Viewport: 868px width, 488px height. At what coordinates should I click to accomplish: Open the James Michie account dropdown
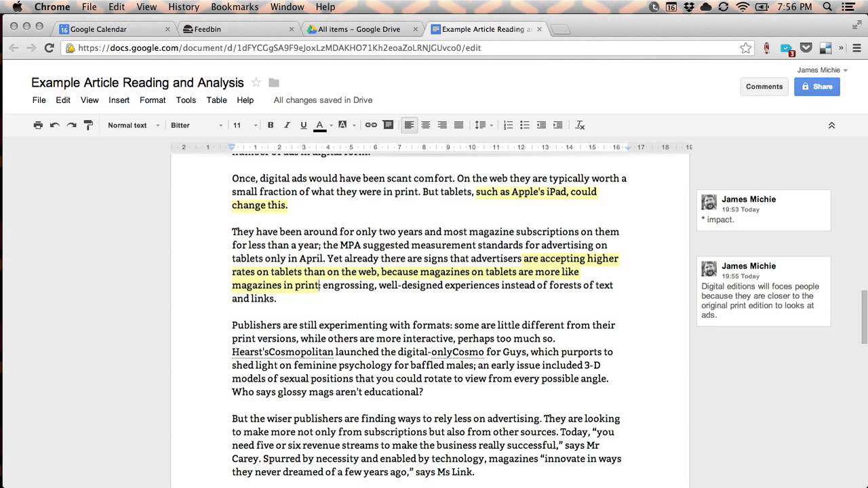pos(822,70)
